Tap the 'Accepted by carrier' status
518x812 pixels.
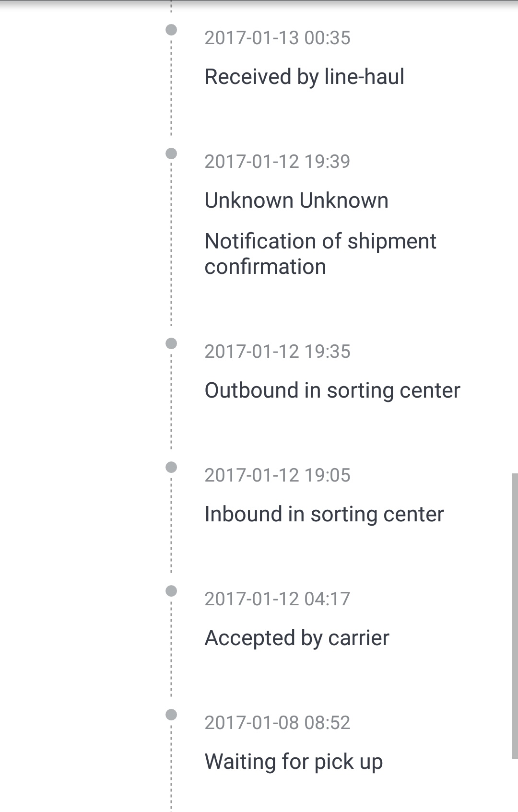click(296, 638)
